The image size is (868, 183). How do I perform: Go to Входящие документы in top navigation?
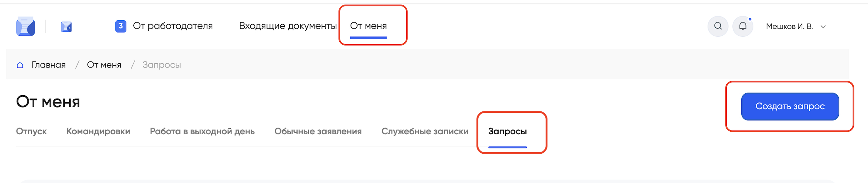point(287,26)
